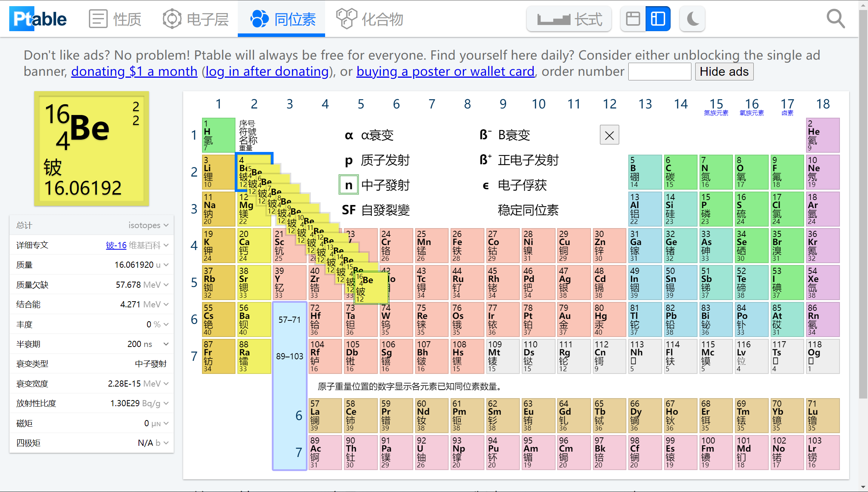The image size is (868, 492).
Task: Expand the 质量 mass details chevron
Action: [165, 265]
